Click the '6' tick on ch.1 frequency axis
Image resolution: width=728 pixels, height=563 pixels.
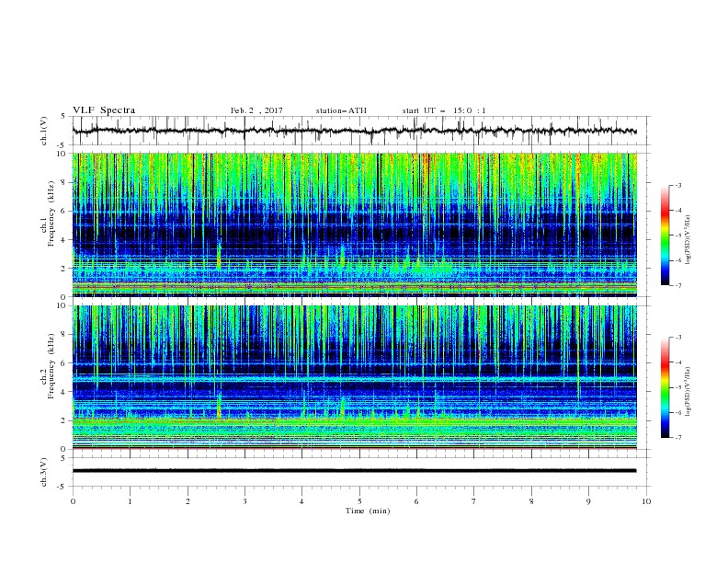pyautogui.click(x=64, y=211)
